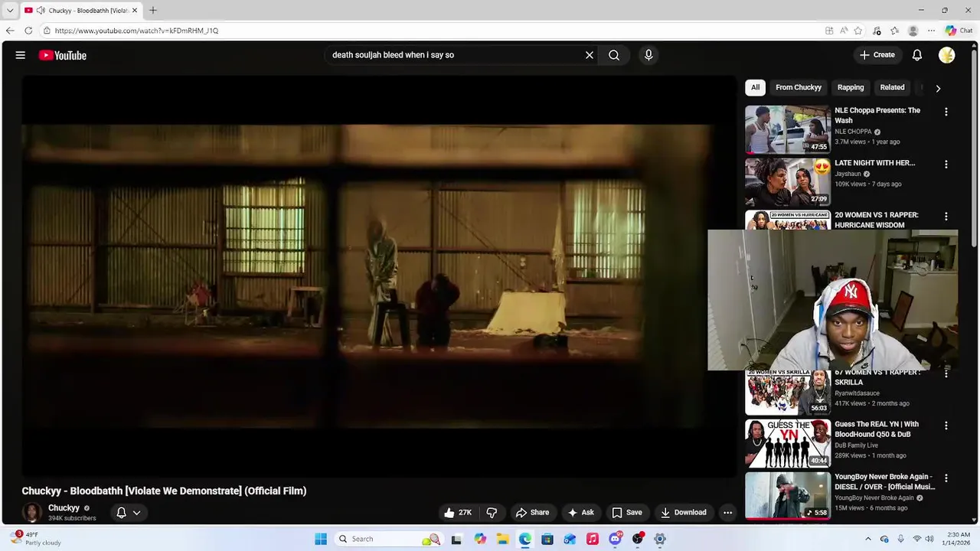Clear the search box text
The height and width of the screenshot is (551, 980).
pos(590,55)
